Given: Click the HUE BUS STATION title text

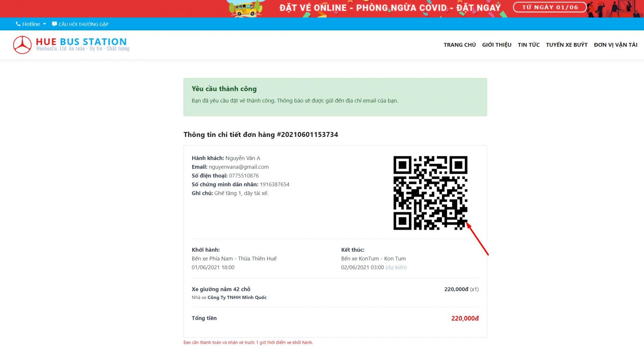Looking at the screenshot, I should point(81,42).
